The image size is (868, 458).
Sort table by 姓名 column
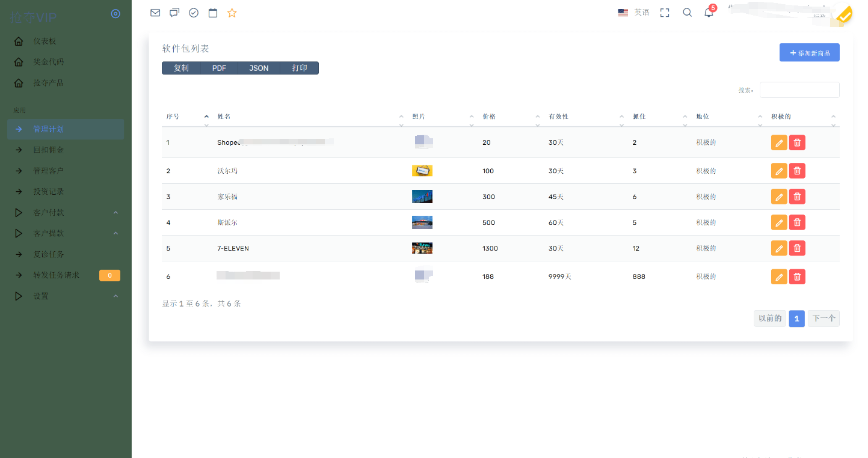pyautogui.click(x=310, y=117)
